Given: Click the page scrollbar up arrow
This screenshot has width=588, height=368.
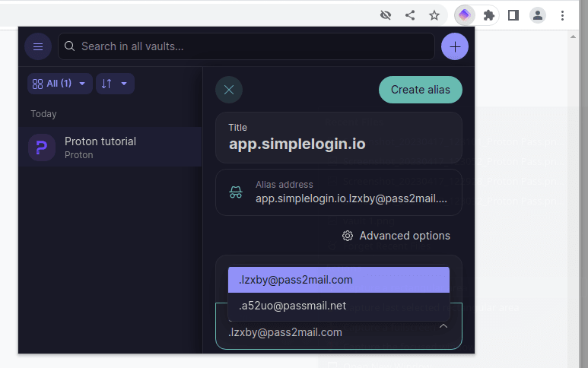Looking at the screenshot, I should click(x=573, y=36).
